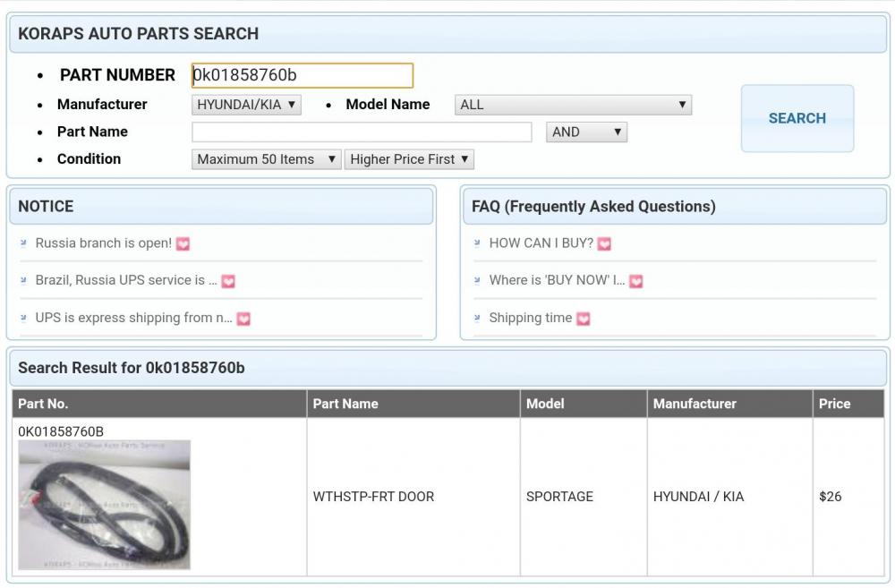Open the 'Russia branch is open!' notice

(103, 243)
